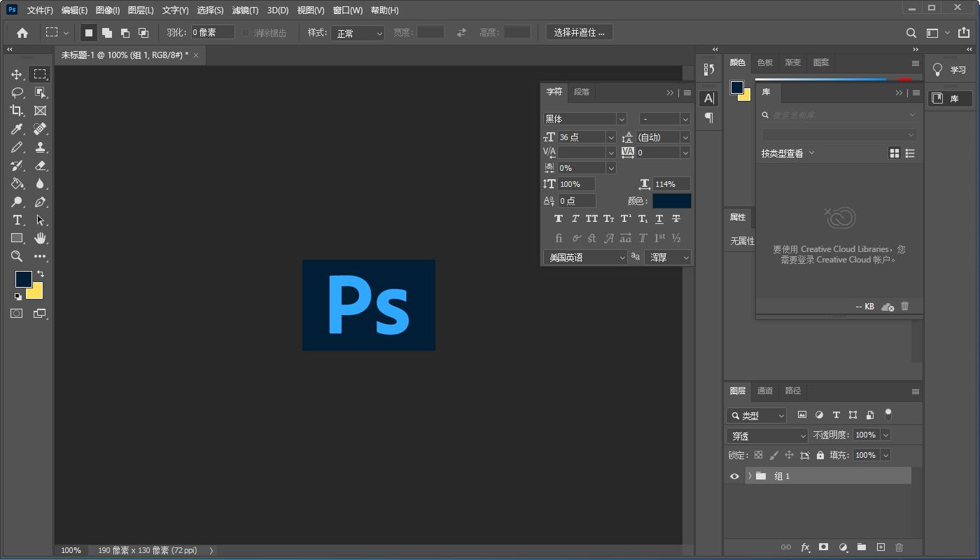Select the Crop tool
Image resolution: width=980 pixels, height=560 pixels.
15,110
